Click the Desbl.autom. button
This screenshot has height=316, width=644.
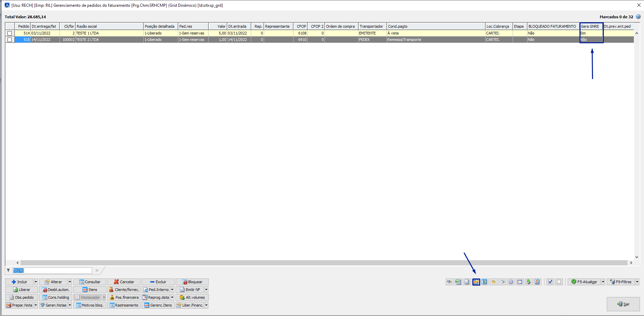click(56, 290)
